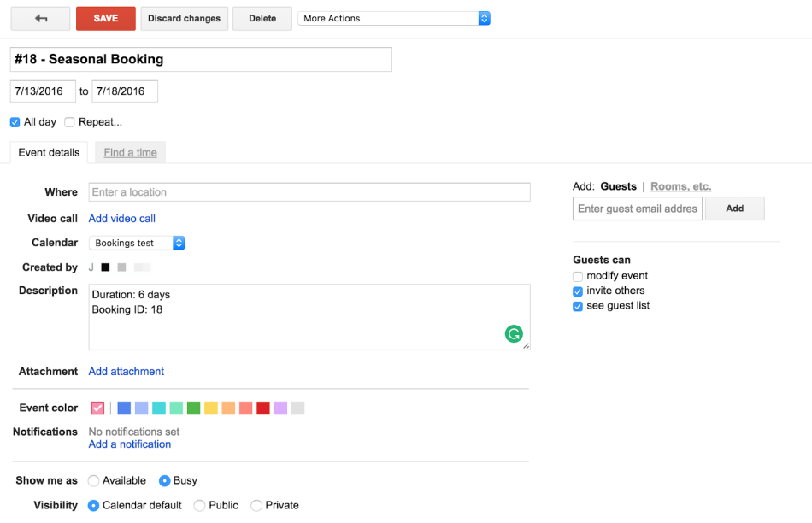Open the More Actions dropdown
Image resolution: width=812 pixels, height=523 pixels.
[x=394, y=18]
